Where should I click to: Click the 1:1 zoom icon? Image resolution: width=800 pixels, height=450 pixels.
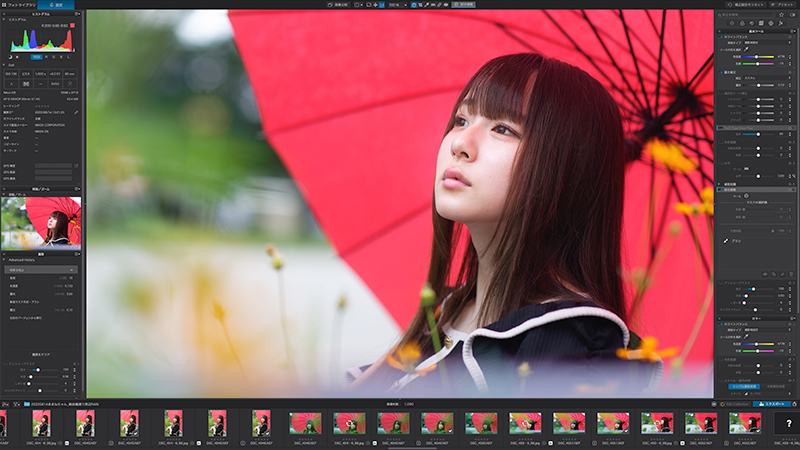pos(382,5)
